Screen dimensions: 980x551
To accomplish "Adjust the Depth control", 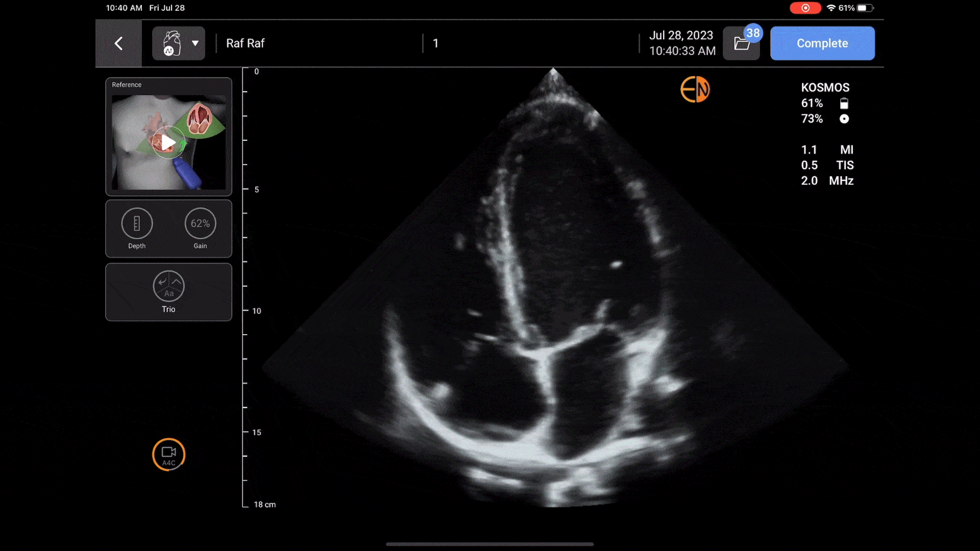I will coord(137,223).
